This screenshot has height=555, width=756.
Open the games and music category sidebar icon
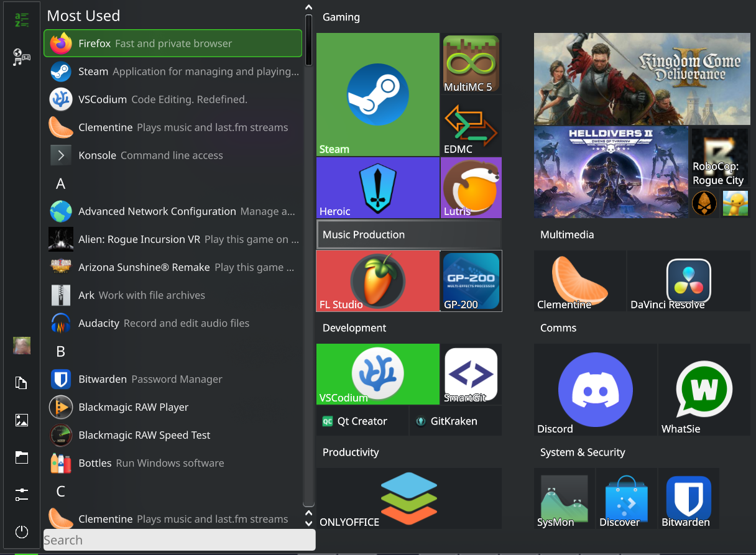click(22, 57)
